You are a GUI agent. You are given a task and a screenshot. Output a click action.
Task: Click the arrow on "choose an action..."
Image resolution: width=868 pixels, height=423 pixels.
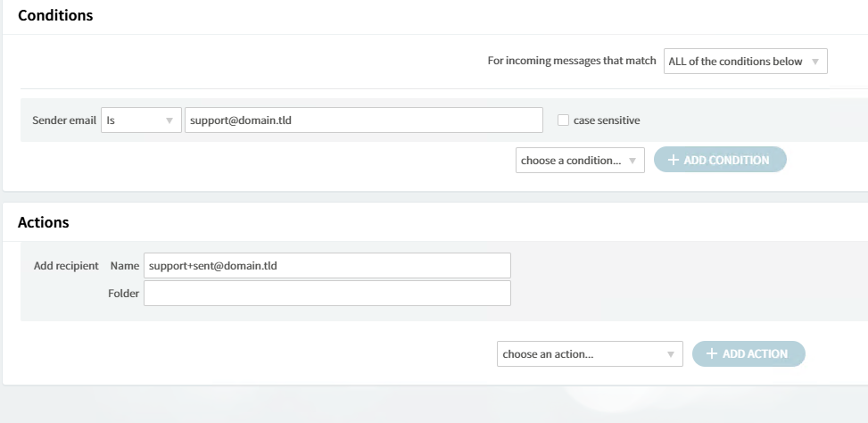click(671, 354)
